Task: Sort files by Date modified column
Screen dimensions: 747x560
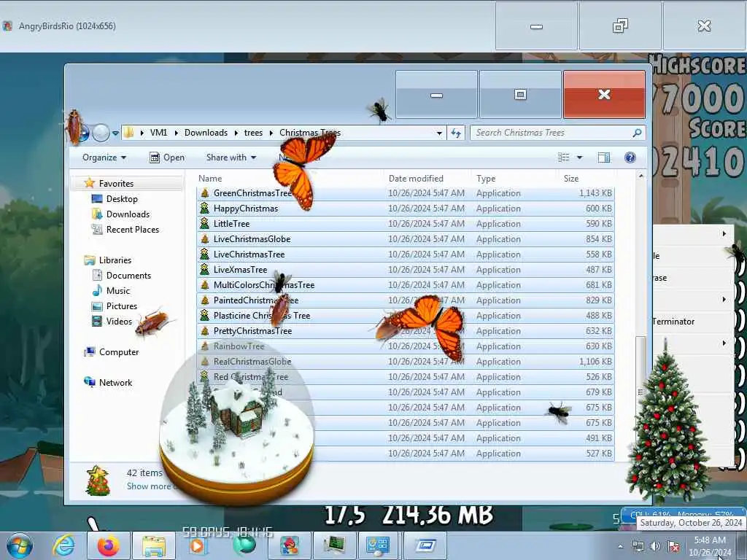Action: [416, 179]
